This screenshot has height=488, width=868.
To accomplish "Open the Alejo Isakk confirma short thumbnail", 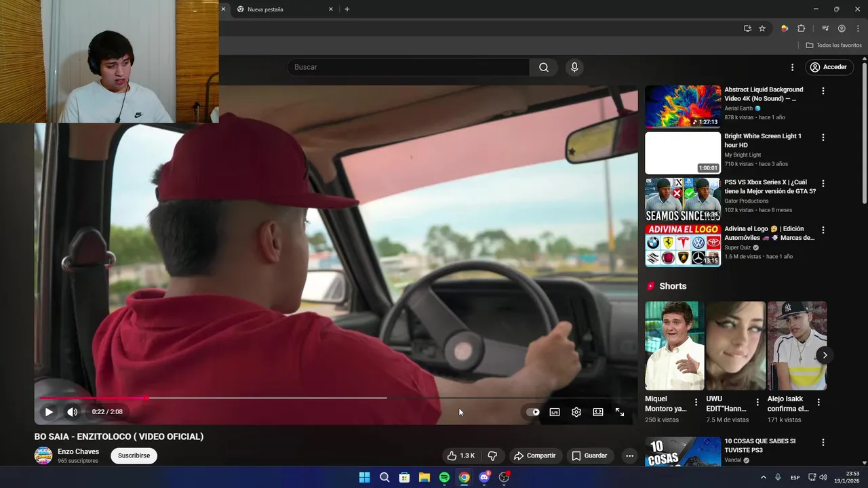I will (797, 346).
